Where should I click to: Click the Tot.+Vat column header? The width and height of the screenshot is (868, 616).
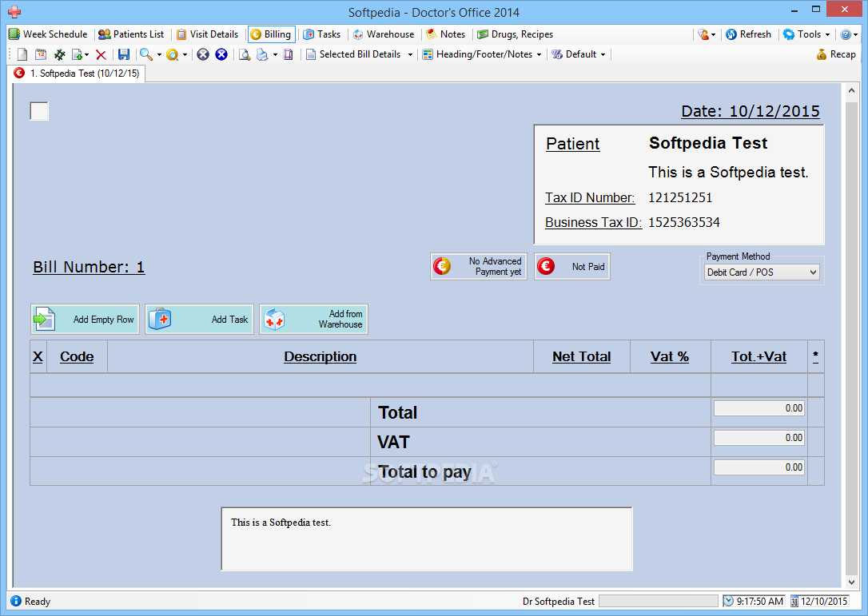point(759,357)
